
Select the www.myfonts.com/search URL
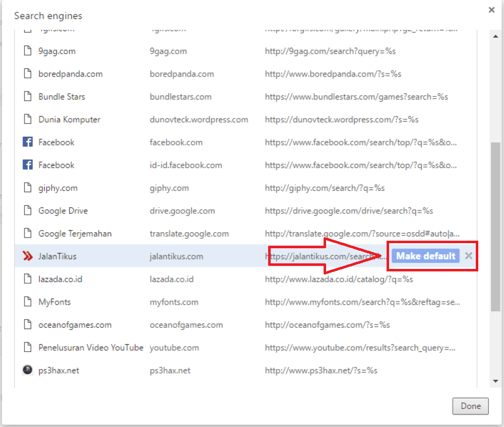[362, 302]
